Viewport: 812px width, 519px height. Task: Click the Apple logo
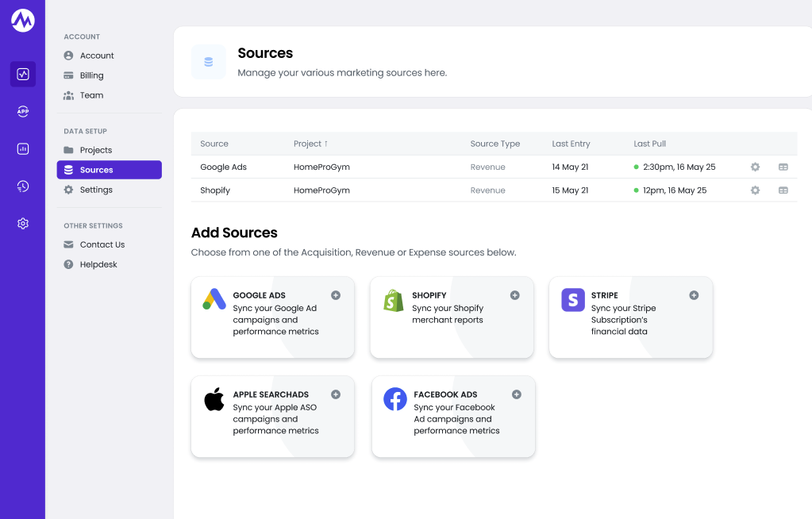214,399
